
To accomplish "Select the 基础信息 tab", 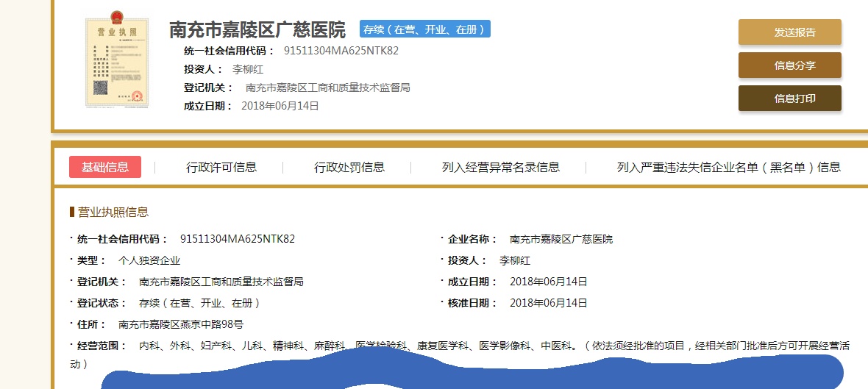I will (x=105, y=167).
